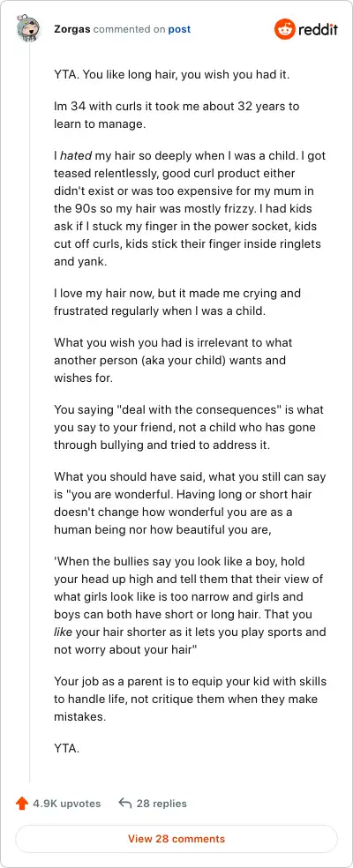Click the "reddit" wordmark
This screenshot has width=353, height=868.
(x=318, y=29)
